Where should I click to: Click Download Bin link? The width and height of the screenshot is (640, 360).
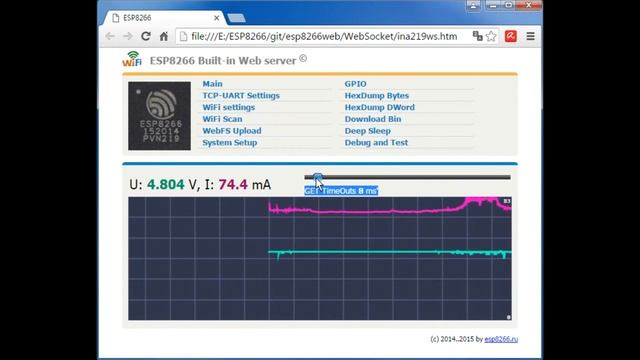[x=373, y=119]
